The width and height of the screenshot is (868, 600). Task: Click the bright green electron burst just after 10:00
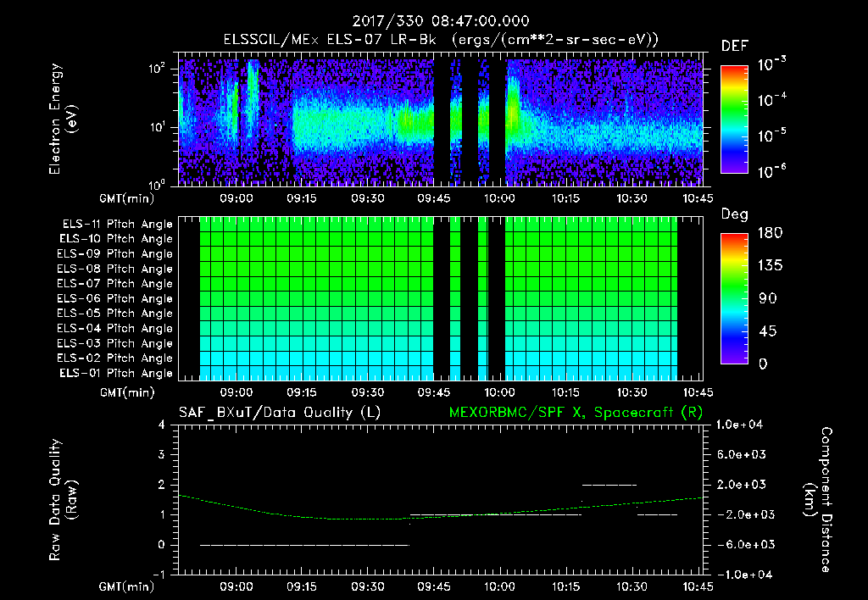tap(513, 111)
